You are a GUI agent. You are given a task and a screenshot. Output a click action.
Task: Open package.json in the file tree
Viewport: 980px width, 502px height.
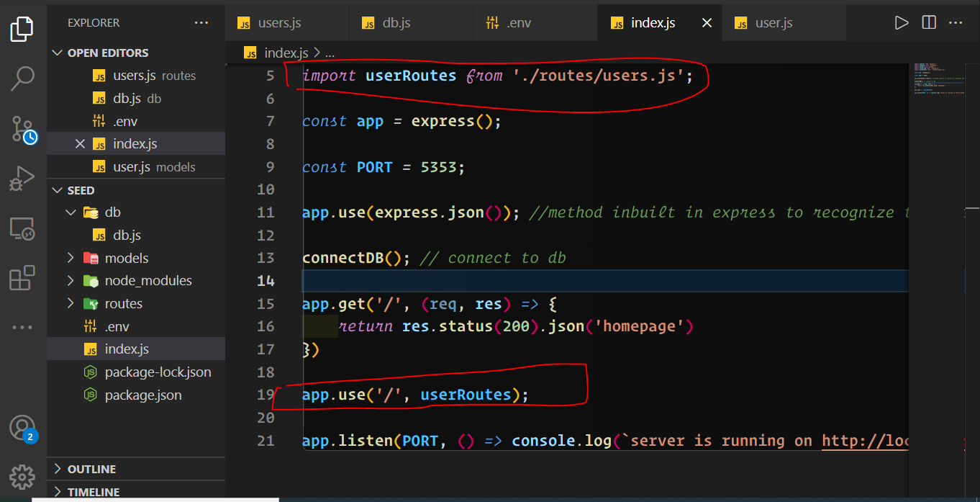142,395
